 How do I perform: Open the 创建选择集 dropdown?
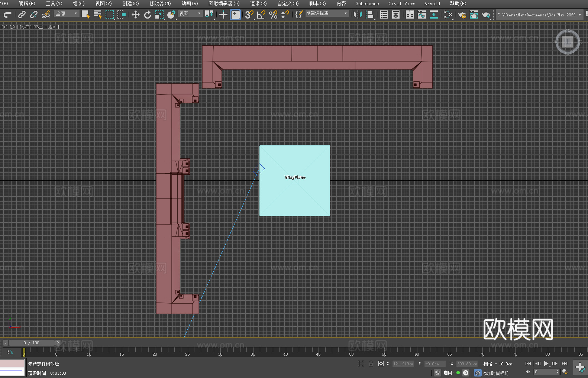327,13
